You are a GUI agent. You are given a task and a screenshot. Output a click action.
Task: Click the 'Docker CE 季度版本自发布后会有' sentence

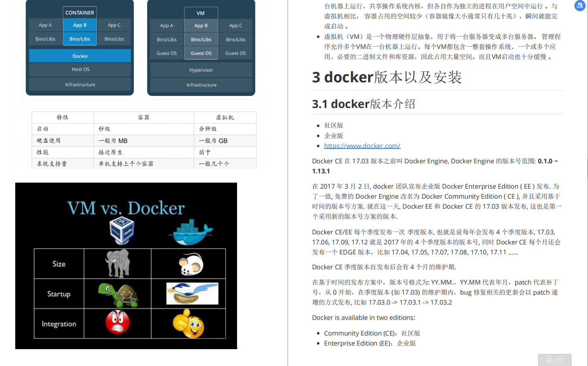pyautogui.click(x=384, y=267)
